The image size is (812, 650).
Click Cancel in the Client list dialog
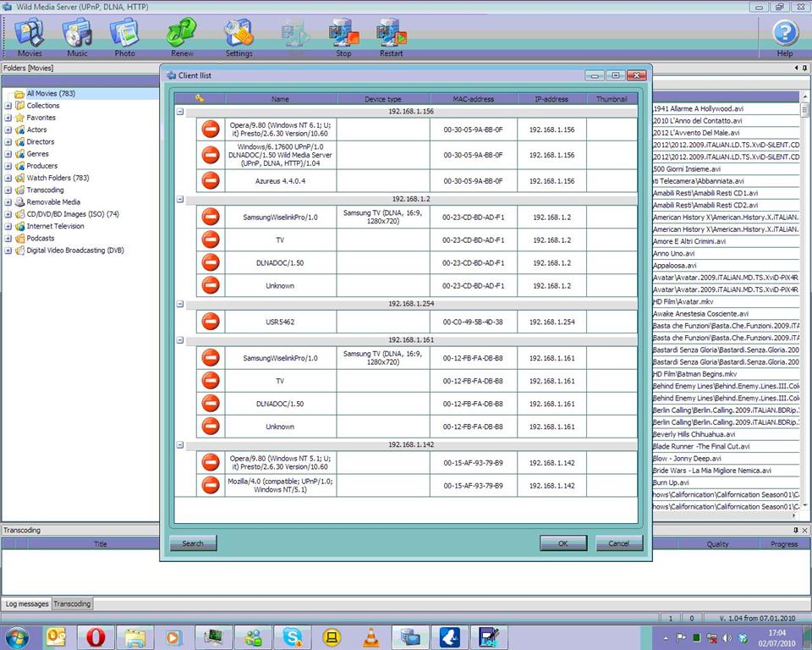pyautogui.click(x=619, y=543)
